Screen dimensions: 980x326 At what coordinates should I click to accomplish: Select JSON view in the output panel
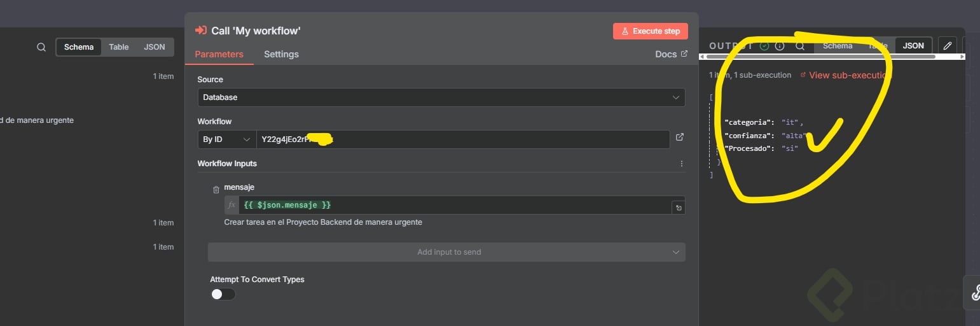(x=913, y=46)
